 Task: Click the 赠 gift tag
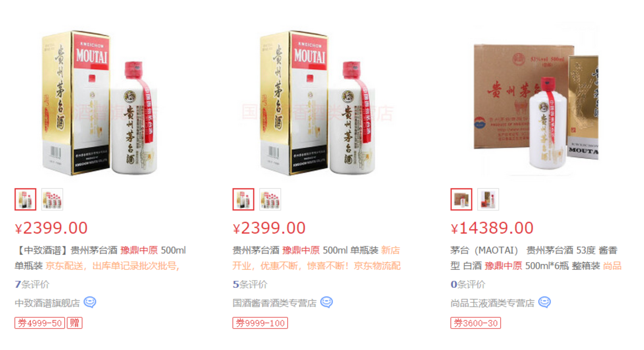[75, 323]
